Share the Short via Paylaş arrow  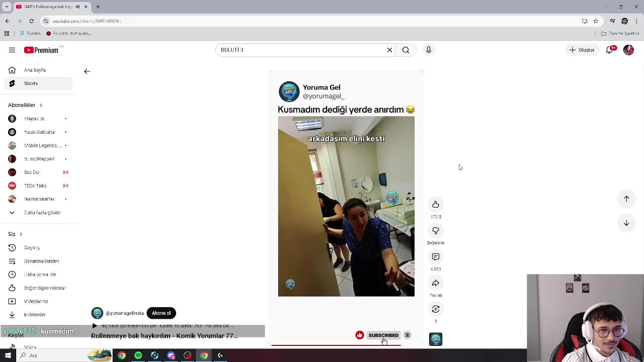[x=436, y=283]
